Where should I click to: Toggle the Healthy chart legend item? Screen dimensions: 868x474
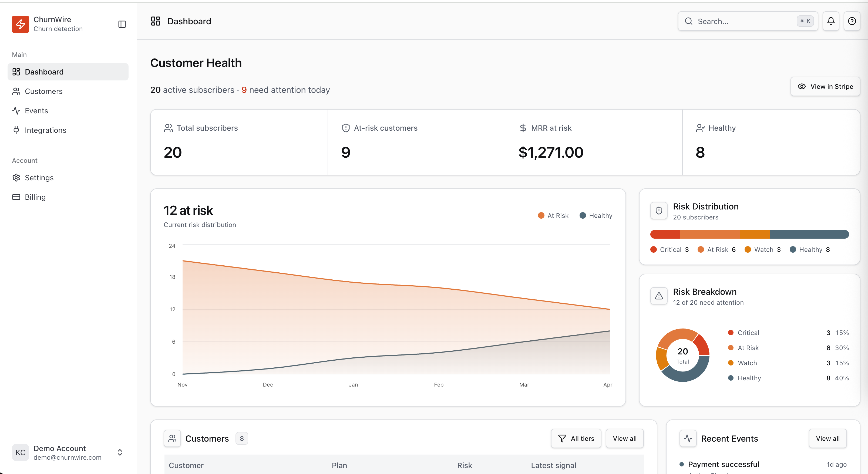point(596,216)
